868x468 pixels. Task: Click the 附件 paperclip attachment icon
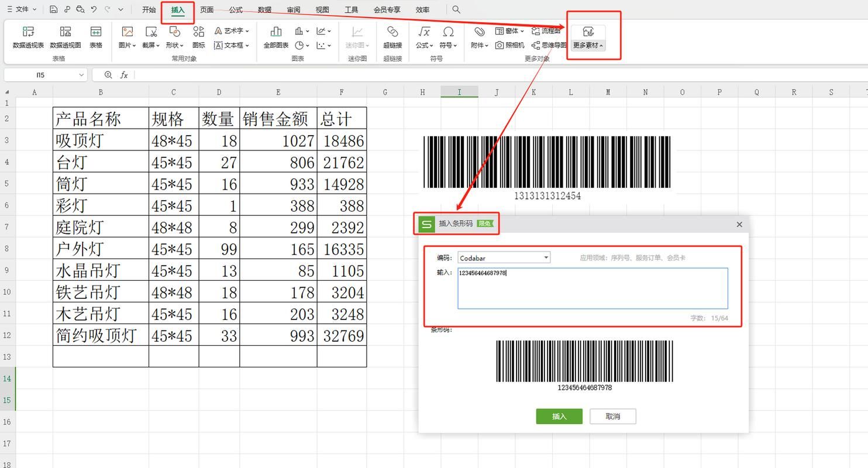[479, 32]
